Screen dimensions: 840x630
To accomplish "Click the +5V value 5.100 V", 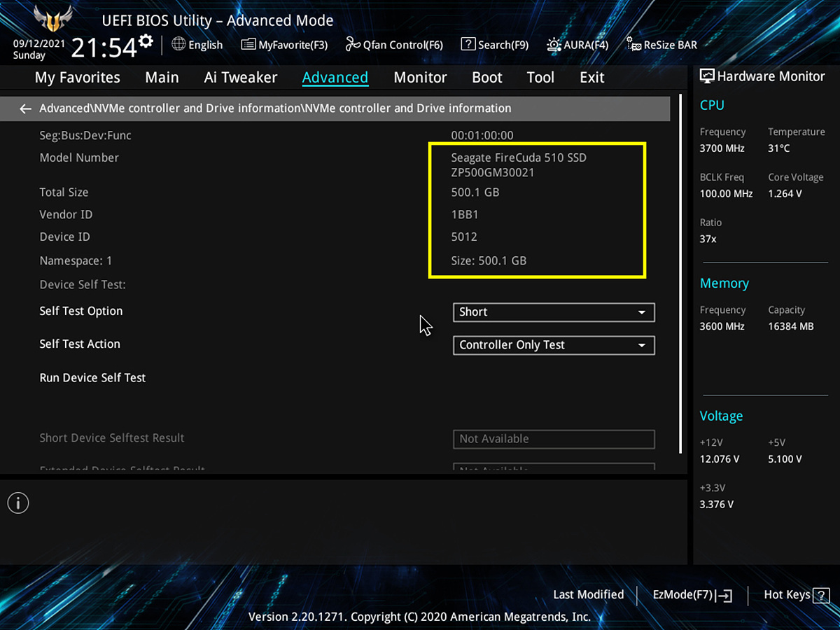I will (x=785, y=460).
